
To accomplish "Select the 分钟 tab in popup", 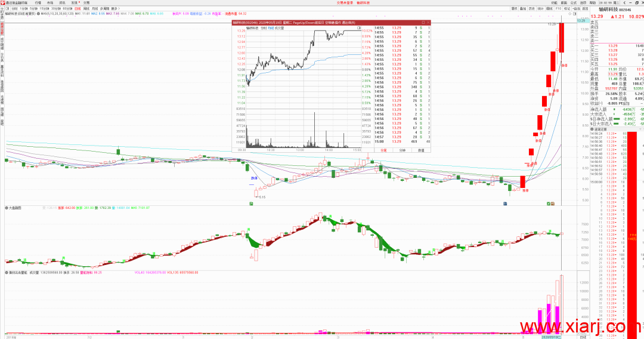I will 402,150.
